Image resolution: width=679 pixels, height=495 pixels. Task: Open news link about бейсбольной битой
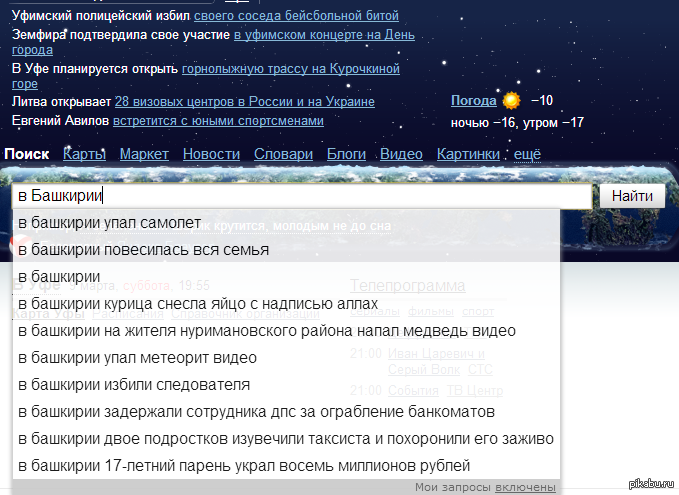point(296,16)
